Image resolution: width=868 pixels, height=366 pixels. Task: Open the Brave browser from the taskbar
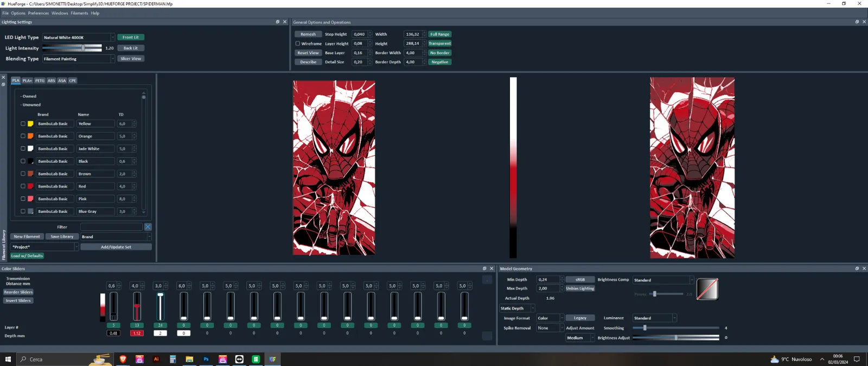(x=123, y=359)
